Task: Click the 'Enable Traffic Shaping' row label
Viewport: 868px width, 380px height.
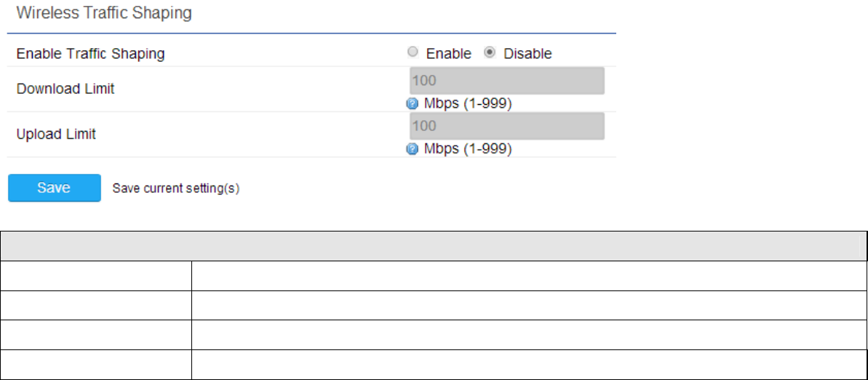Action: (x=90, y=54)
